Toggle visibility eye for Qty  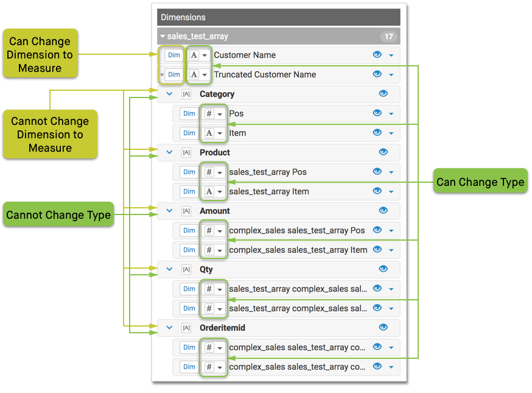click(383, 269)
